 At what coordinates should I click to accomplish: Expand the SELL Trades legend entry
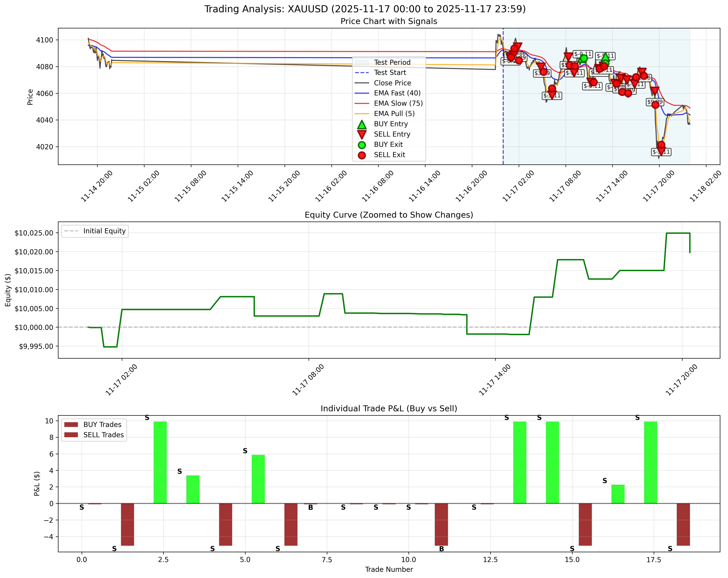coord(96,435)
